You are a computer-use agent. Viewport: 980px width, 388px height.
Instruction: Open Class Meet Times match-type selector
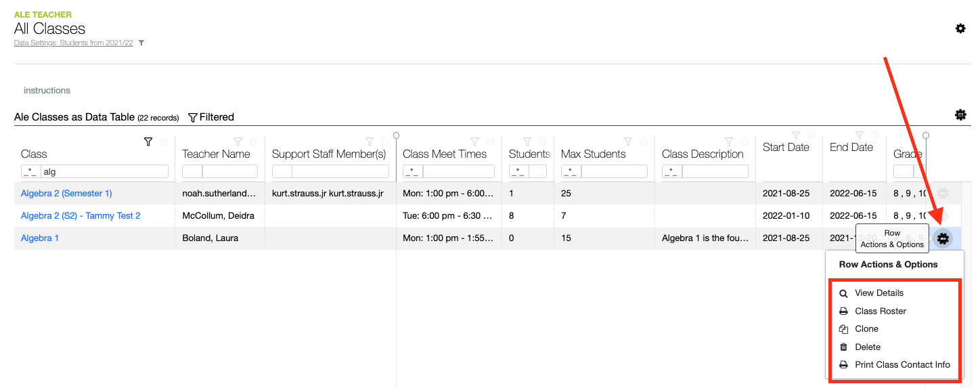coord(413,171)
